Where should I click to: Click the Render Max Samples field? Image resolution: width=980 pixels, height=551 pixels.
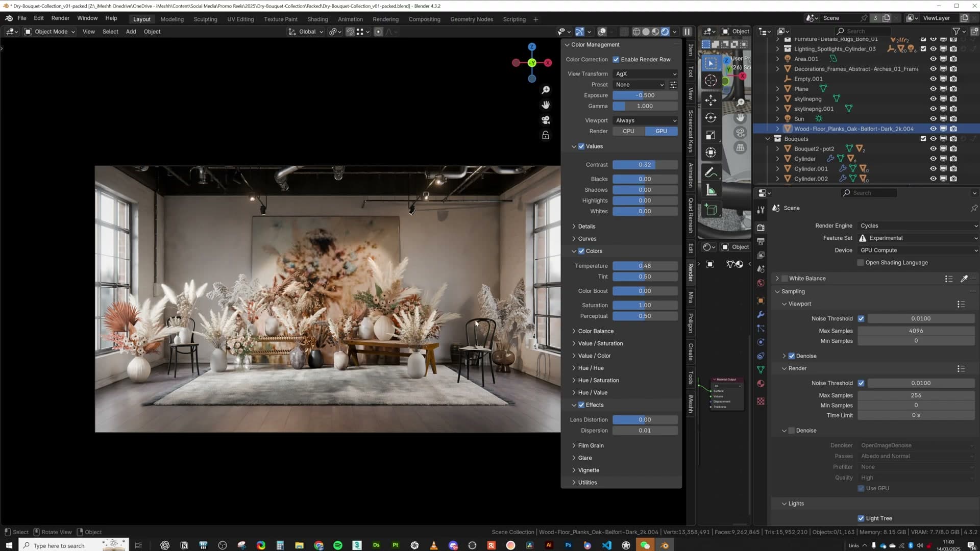click(916, 395)
